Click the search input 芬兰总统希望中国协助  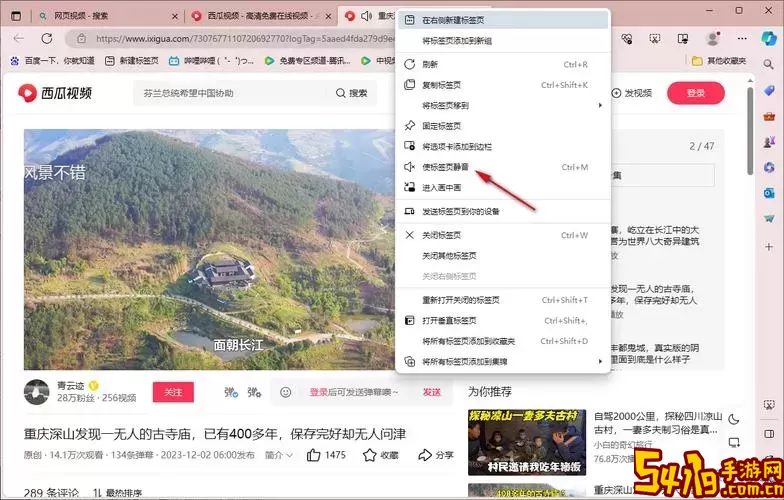[232, 93]
